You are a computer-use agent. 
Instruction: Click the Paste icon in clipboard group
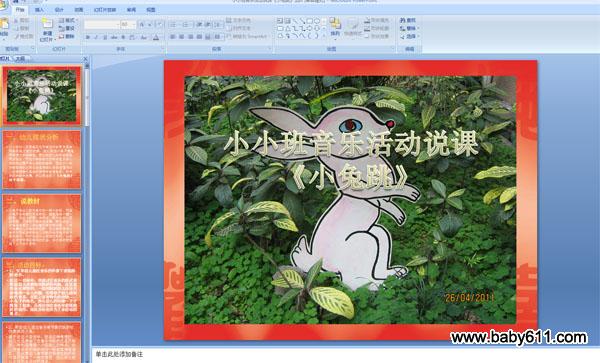tap(4, 24)
